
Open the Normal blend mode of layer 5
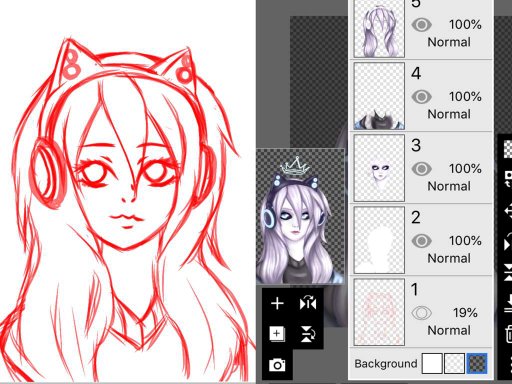point(449,42)
